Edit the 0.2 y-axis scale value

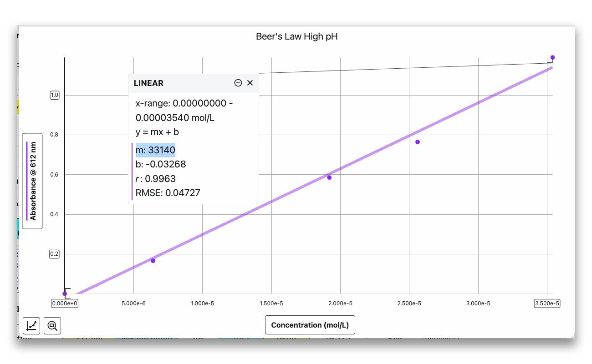[55, 254]
